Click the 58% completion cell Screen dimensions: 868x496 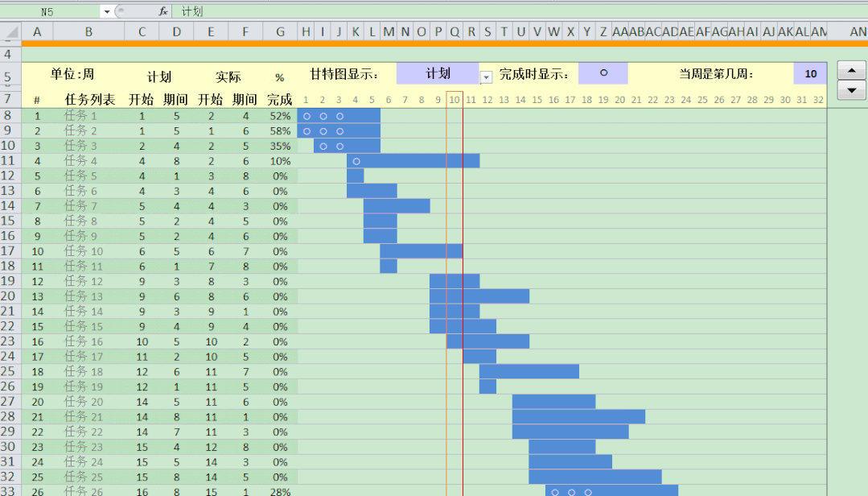[x=280, y=131]
